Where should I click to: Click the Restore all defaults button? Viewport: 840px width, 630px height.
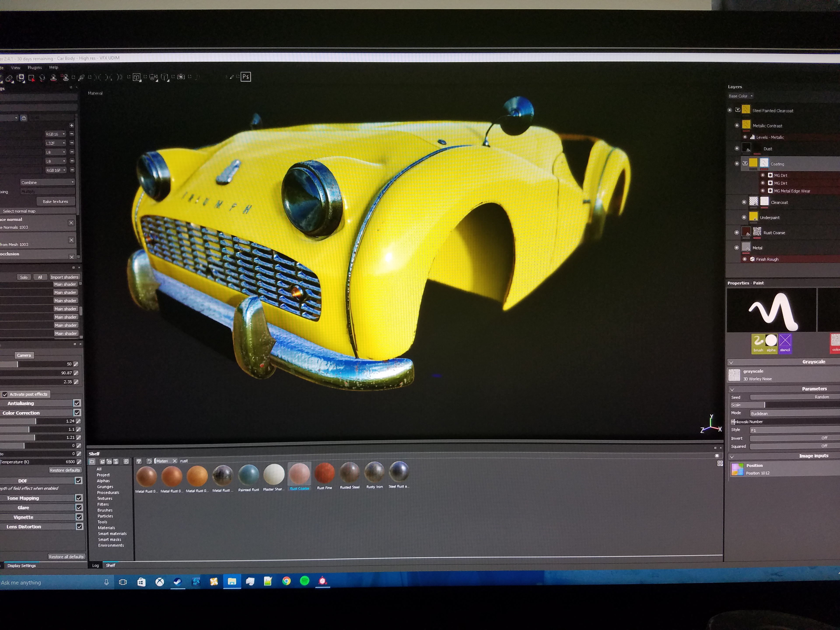66,557
